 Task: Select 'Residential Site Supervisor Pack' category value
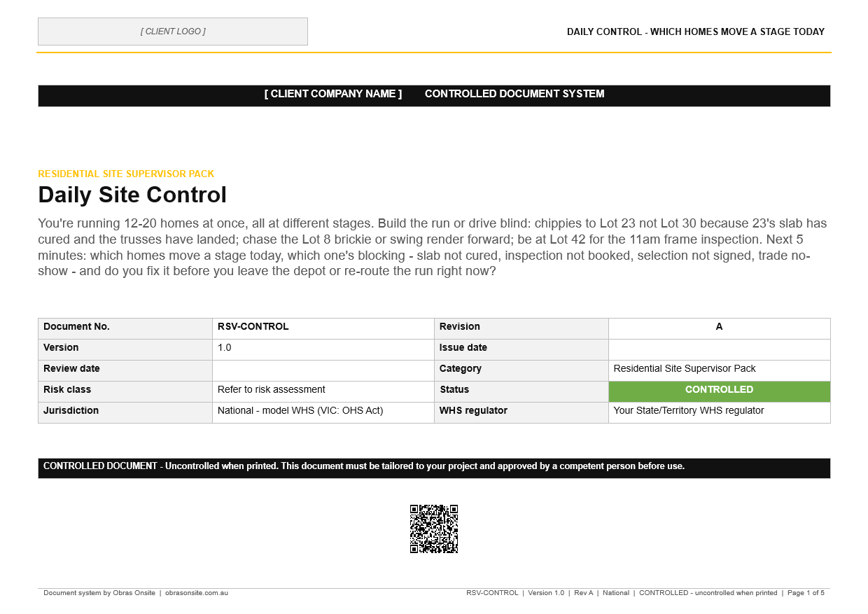click(x=719, y=370)
